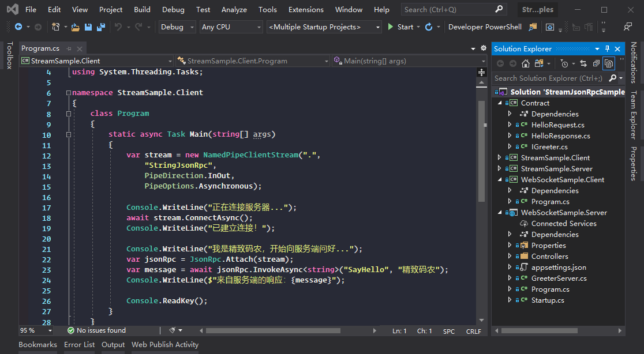The width and height of the screenshot is (644, 354).
Task: Click the Save All toolbar icon
Action: point(100,27)
